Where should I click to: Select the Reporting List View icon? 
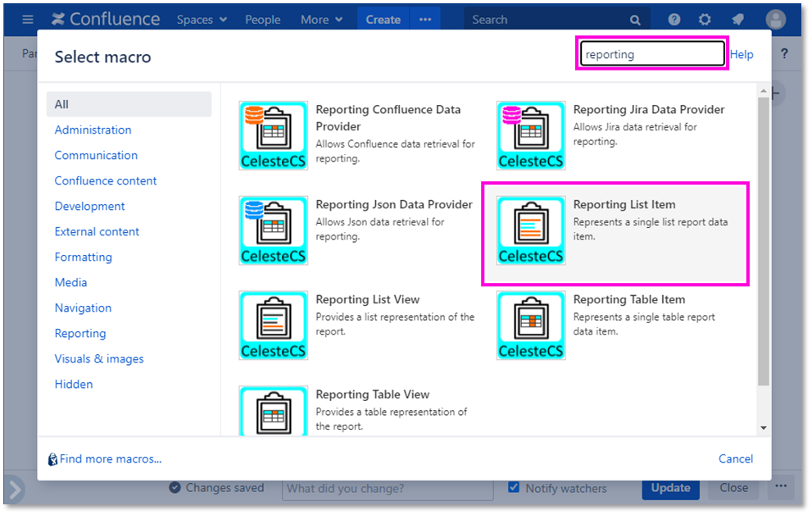pyautogui.click(x=274, y=325)
